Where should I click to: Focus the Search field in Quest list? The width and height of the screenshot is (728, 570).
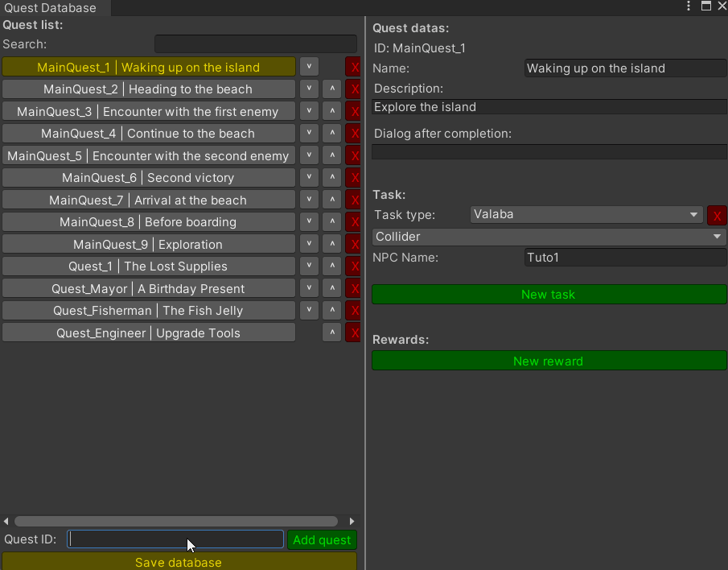point(256,44)
